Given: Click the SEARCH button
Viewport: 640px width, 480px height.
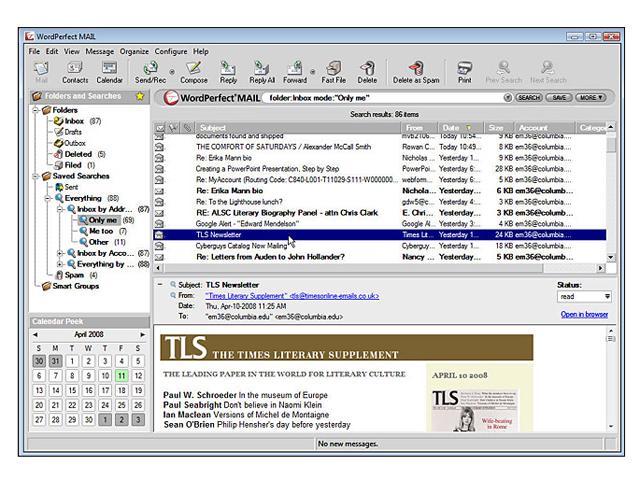Looking at the screenshot, I should [x=529, y=98].
